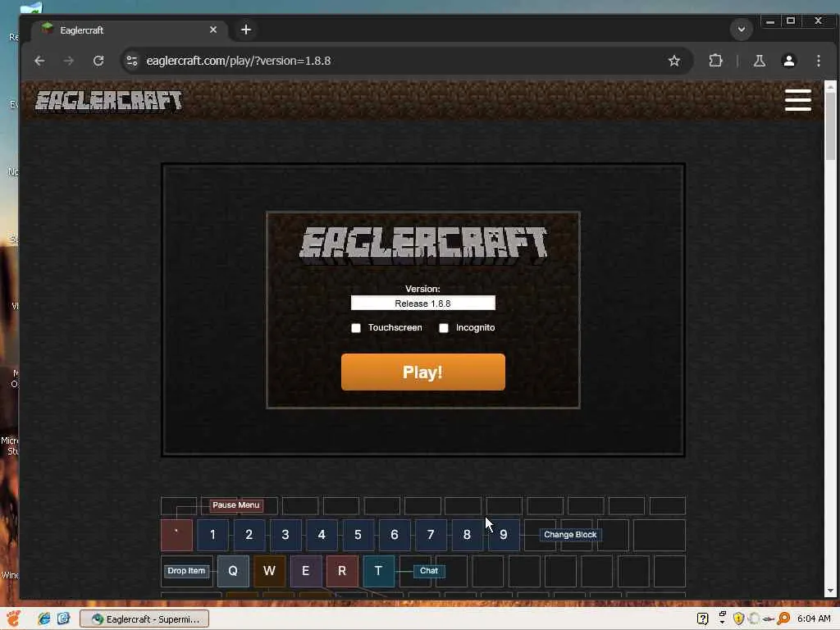Bookmark this page with the star icon
The image size is (840, 630).
click(674, 61)
